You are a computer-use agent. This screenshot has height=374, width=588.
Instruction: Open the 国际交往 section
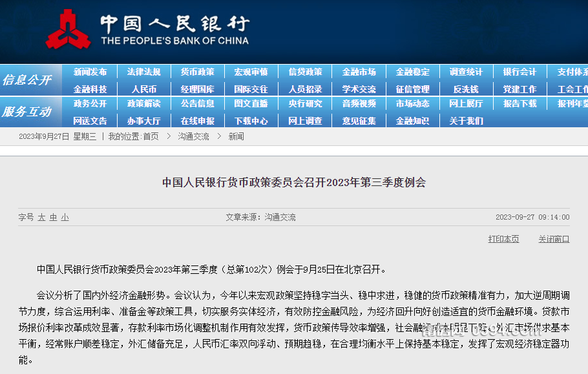(x=251, y=89)
